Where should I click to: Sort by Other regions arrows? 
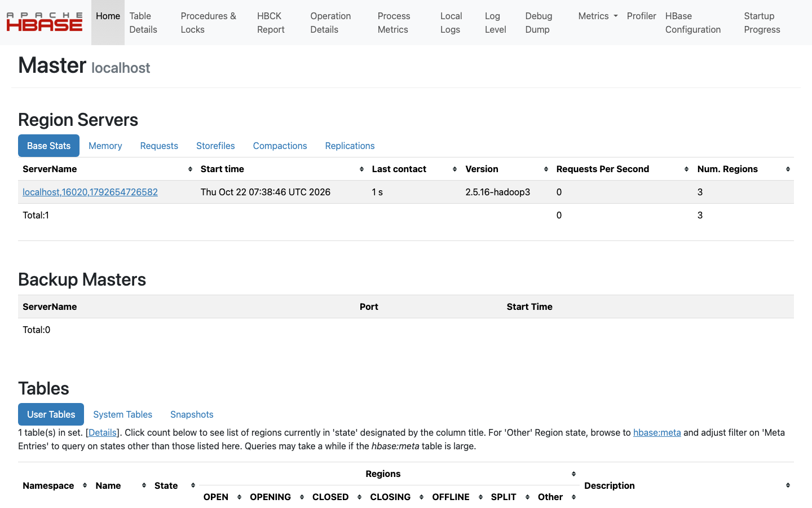573,497
